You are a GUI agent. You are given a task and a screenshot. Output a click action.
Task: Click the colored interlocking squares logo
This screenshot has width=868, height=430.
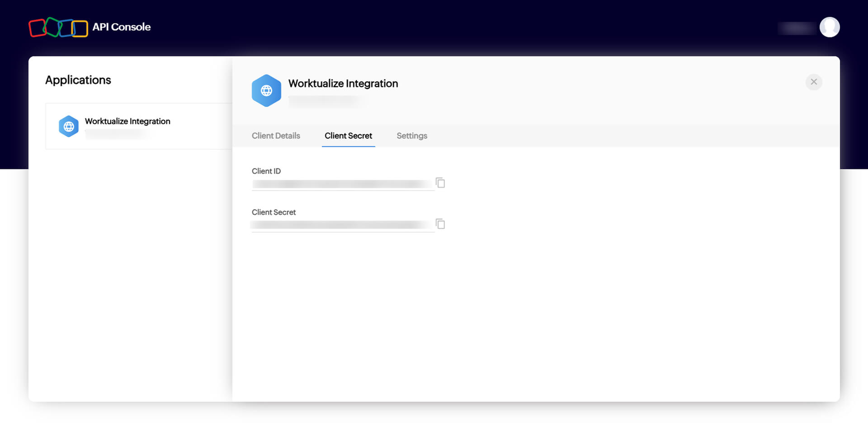point(58,27)
